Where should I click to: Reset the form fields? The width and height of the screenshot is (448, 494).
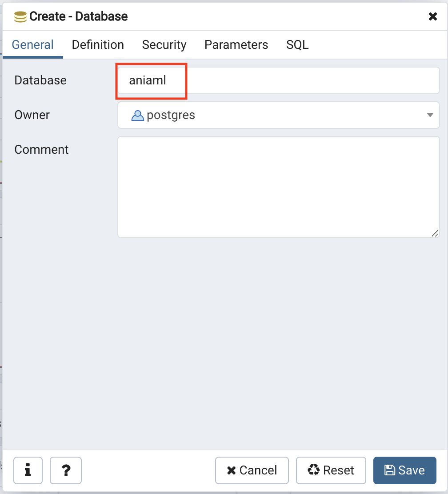pyautogui.click(x=331, y=470)
